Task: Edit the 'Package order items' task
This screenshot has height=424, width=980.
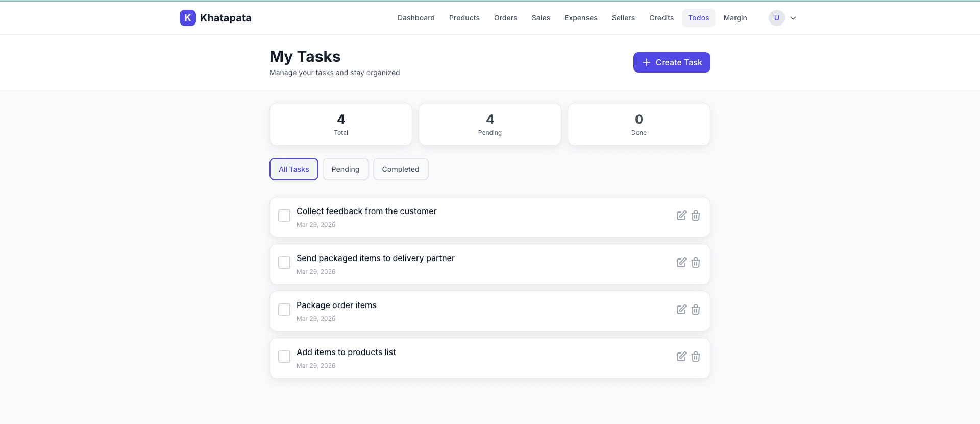Action: (681, 310)
